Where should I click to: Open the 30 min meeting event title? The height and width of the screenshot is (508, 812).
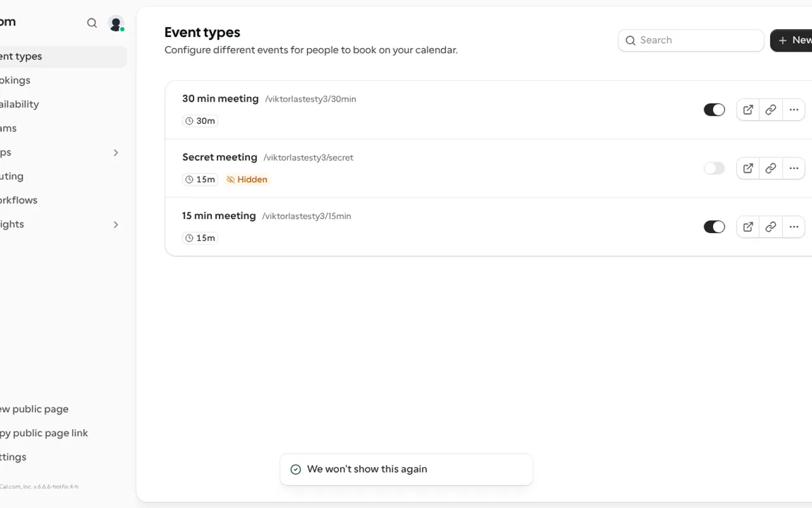[x=220, y=98]
